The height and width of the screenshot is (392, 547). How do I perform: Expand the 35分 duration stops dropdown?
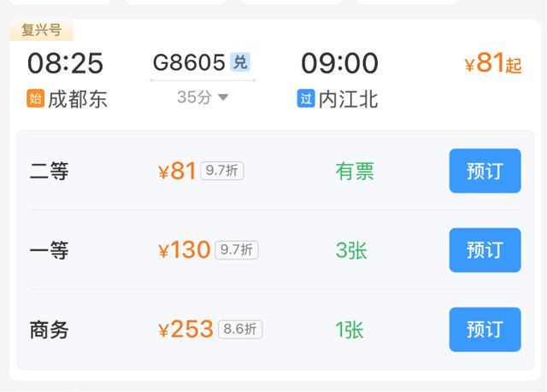point(203,97)
